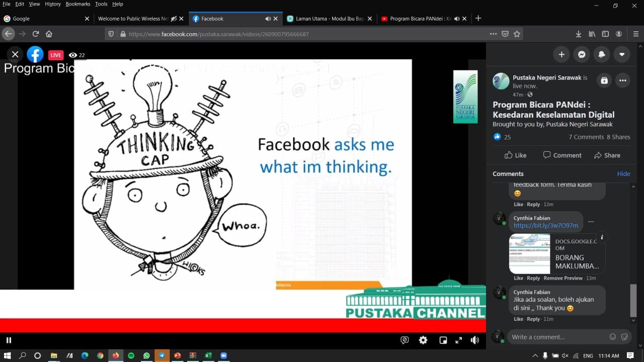This screenshot has height=362, width=644.
Task: Open Telegram from the taskbar
Action: point(162,355)
